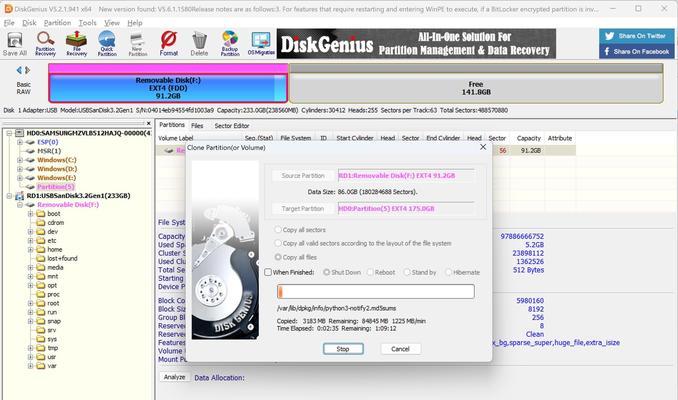Cancel the clone partition dialog

[400, 349]
